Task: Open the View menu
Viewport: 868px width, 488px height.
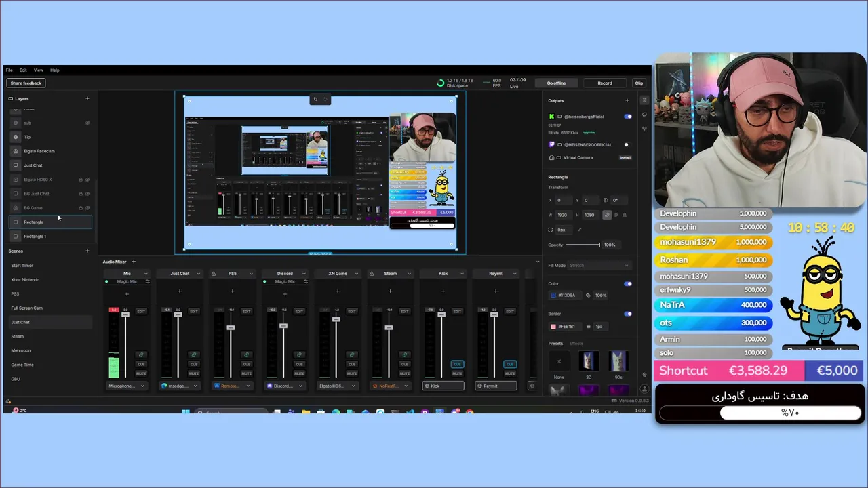Action: coord(38,70)
